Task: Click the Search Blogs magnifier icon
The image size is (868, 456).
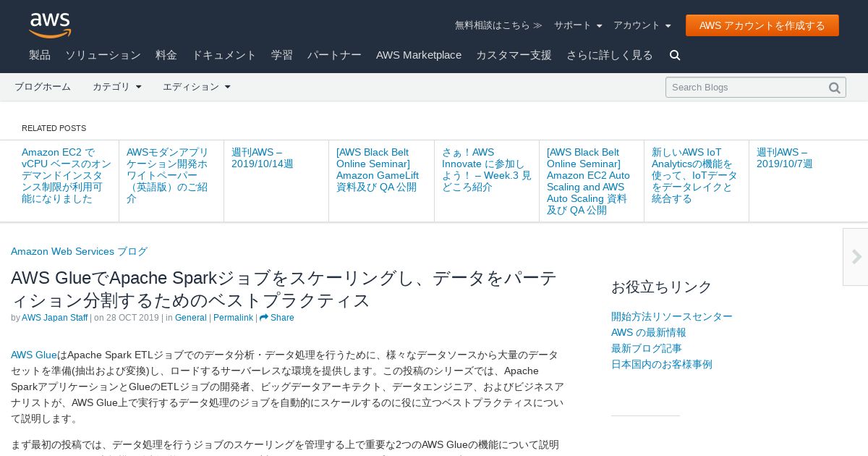Action: pyautogui.click(x=835, y=88)
